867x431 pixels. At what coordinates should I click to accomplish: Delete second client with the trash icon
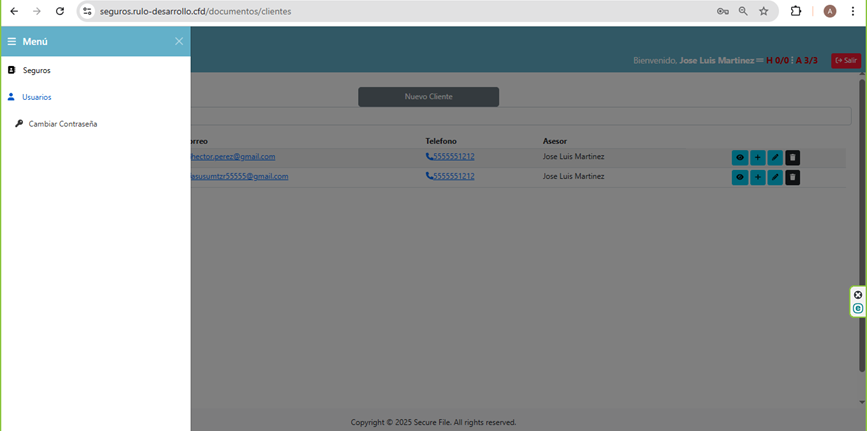(792, 177)
